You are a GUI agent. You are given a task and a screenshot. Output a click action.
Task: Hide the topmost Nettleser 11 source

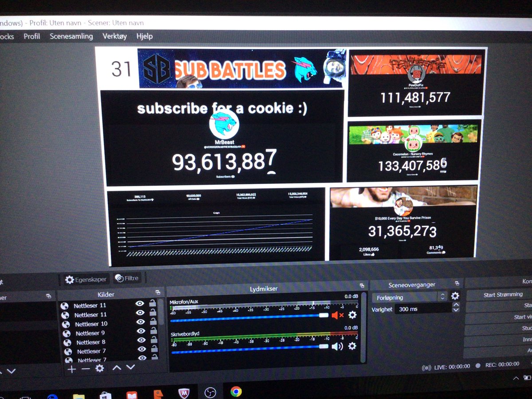[140, 303]
